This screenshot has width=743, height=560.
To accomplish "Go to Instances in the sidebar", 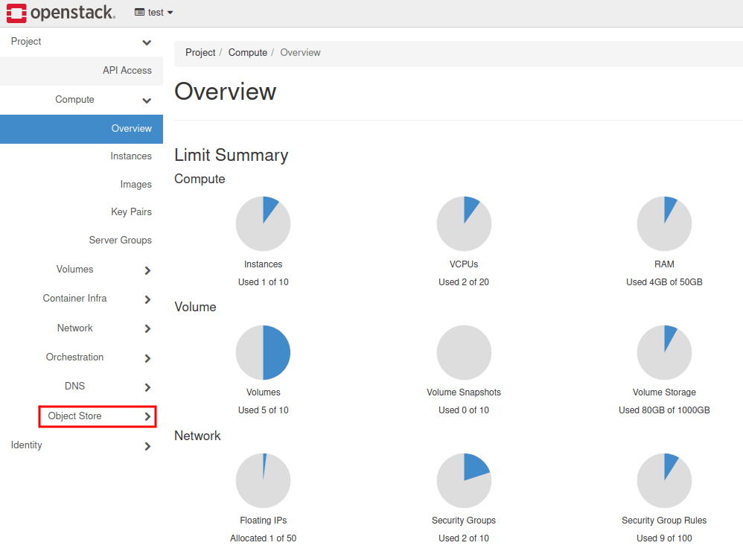I will (x=131, y=156).
